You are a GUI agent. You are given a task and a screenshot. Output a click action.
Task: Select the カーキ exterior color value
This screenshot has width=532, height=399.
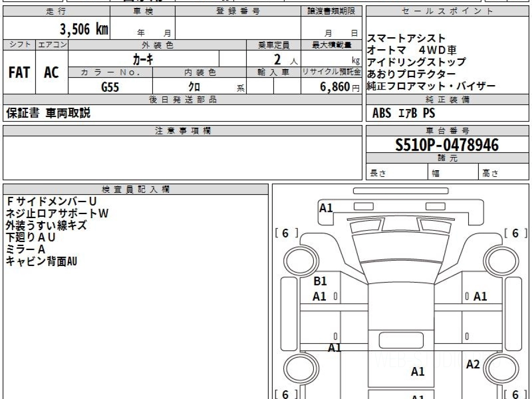click(143, 59)
